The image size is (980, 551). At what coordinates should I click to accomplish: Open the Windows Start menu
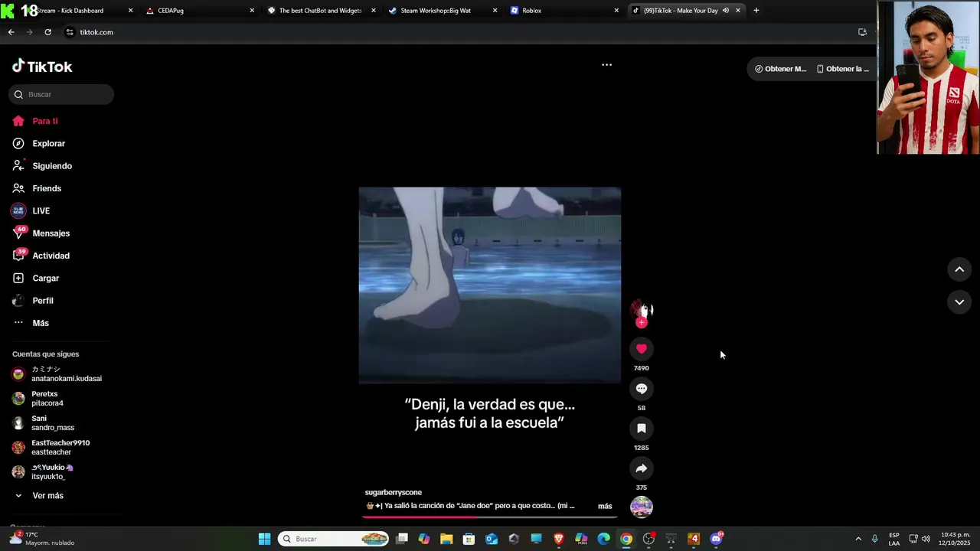click(264, 539)
